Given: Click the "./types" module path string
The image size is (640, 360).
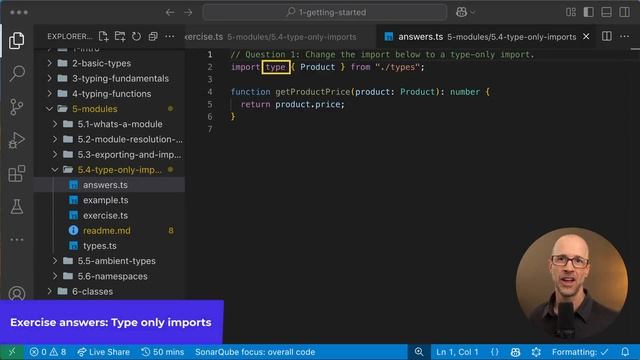Looking at the screenshot, I should [397, 67].
